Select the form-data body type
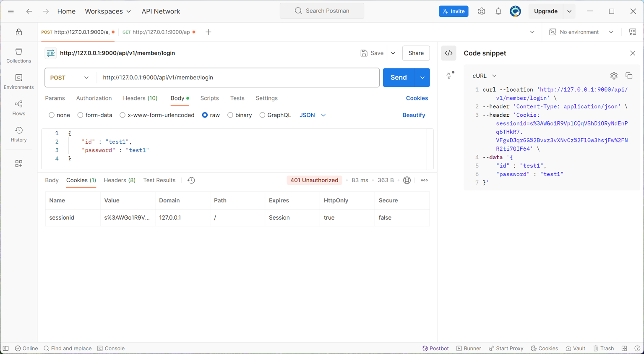This screenshot has height=354, width=644. [x=80, y=115]
